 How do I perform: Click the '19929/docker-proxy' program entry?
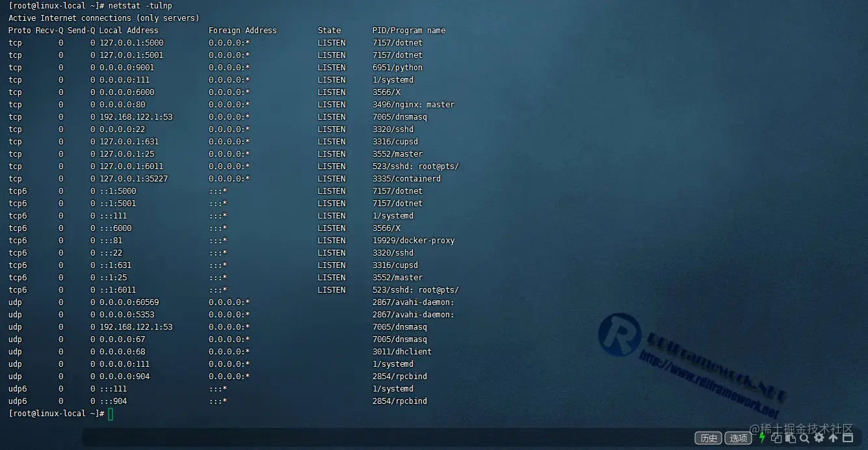(x=414, y=241)
